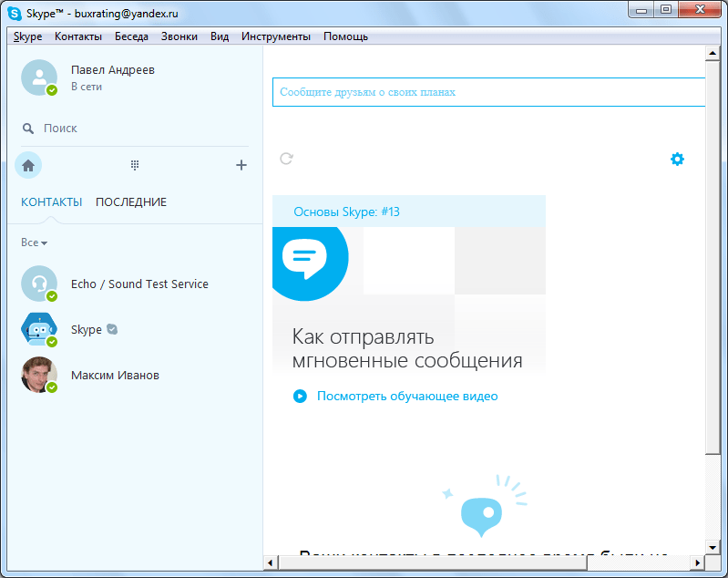Click the horizontal scrollbar right arrow
Image resolution: width=728 pixels, height=578 pixels.
click(697, 563)
